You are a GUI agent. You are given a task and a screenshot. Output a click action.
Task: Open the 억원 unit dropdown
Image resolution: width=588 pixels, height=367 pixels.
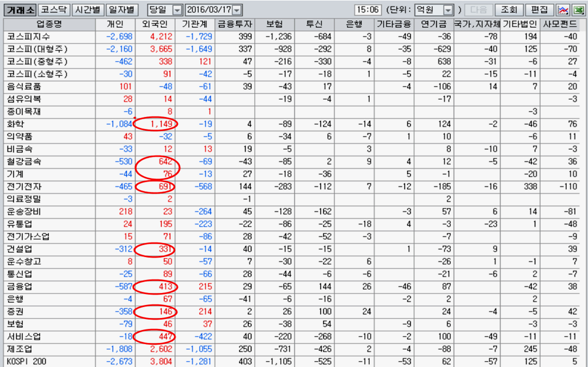[x=448, y=10]
